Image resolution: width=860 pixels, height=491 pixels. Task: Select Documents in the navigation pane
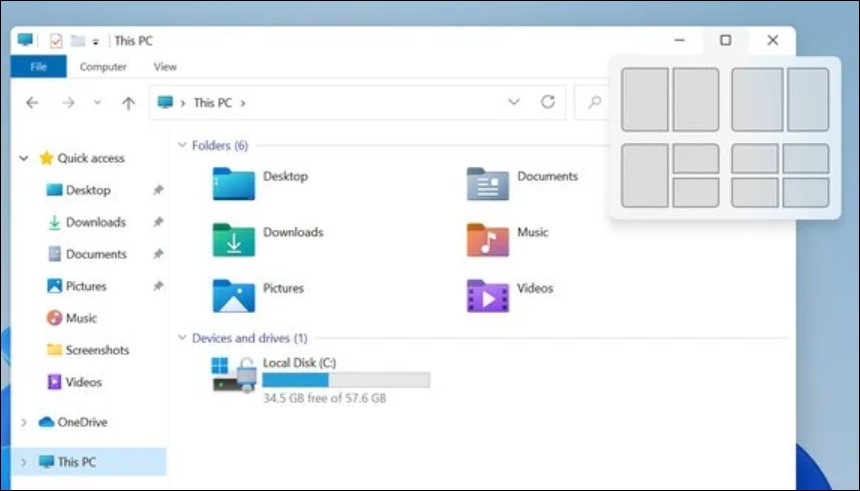coord(87,254)
